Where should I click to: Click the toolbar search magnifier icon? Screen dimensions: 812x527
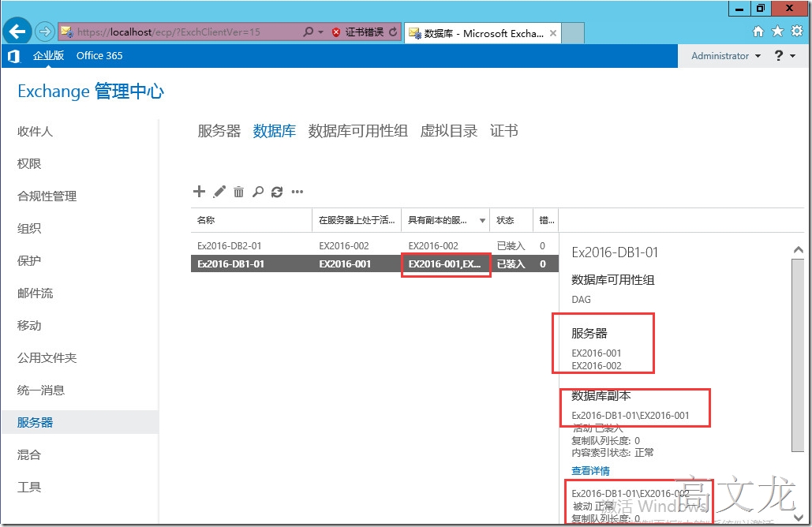pyautogui.click(x=257, y=192)
